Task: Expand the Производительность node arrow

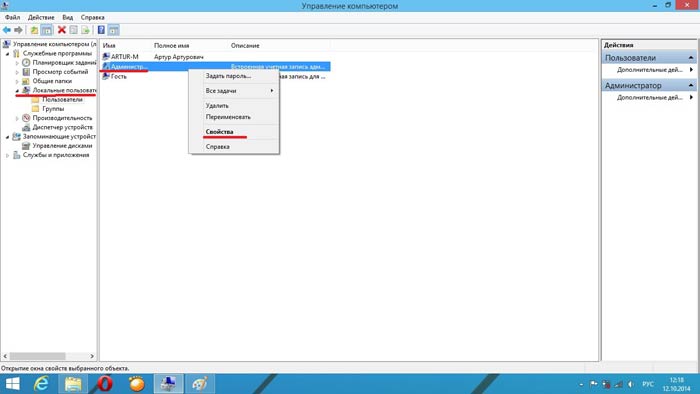Action: click(x=17, y=118)
